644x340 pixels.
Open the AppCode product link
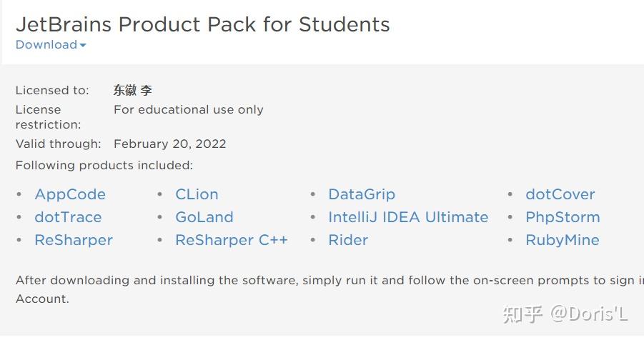(70, 194)
